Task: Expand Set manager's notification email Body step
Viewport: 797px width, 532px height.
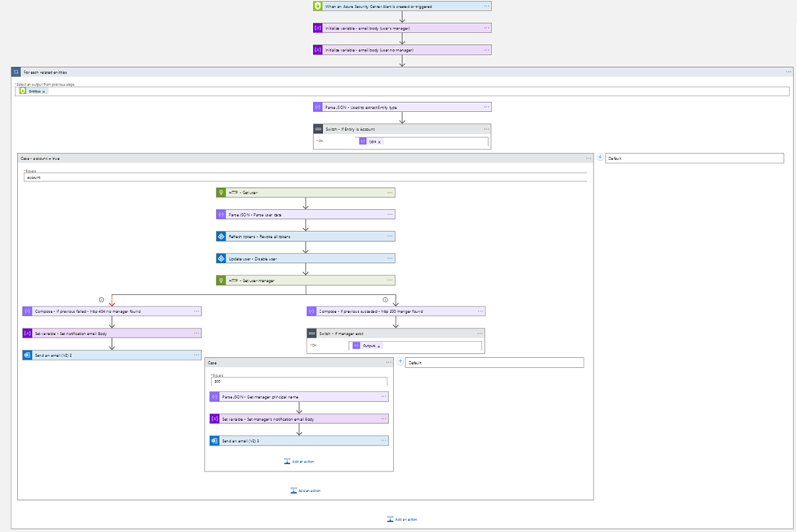Action: pos(299,418)
